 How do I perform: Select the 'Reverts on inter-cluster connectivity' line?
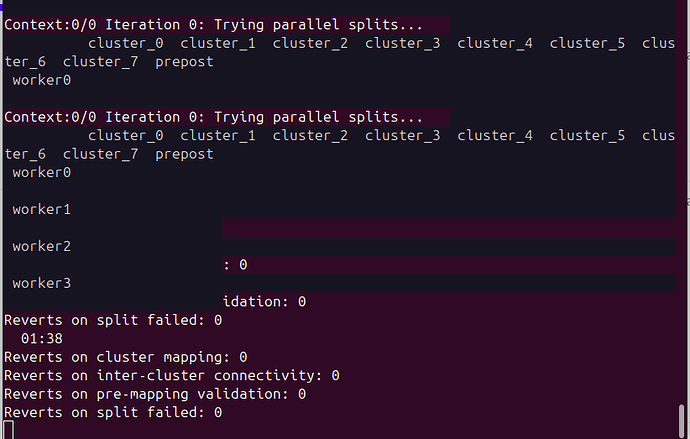click(x=171, y=375)
